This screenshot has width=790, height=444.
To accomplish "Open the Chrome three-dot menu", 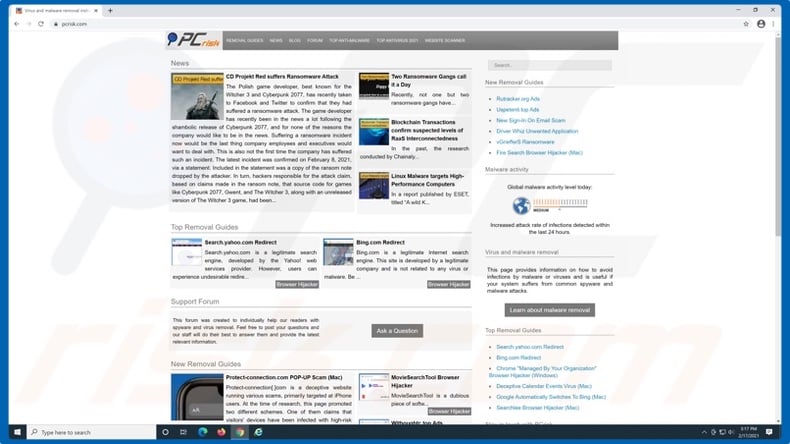I will pyautogui.click(x=773, y=24).
